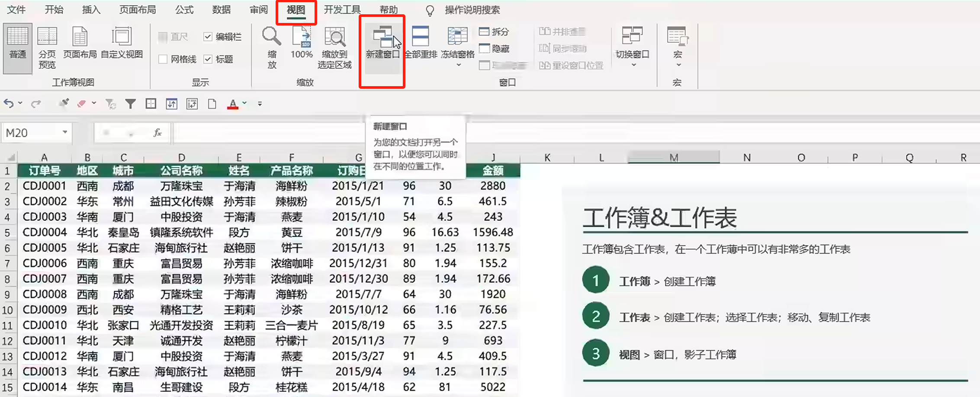Switch to the 开发工具 ribbon tab
Image resolution: width=980 pixels, height=397 pixels.
(342, 10)
